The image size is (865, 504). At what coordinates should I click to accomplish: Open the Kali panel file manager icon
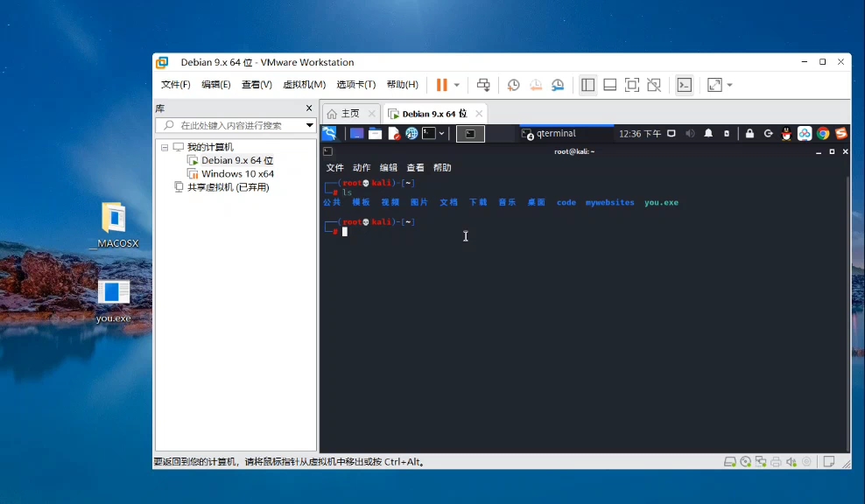(375, 134)
